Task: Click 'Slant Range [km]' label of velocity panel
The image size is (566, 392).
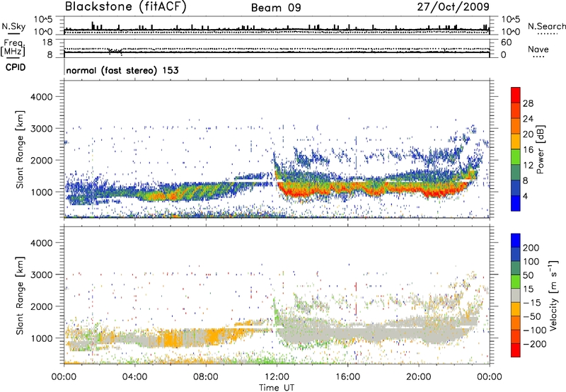Action: pyautogui.click(x=20, y=295)
